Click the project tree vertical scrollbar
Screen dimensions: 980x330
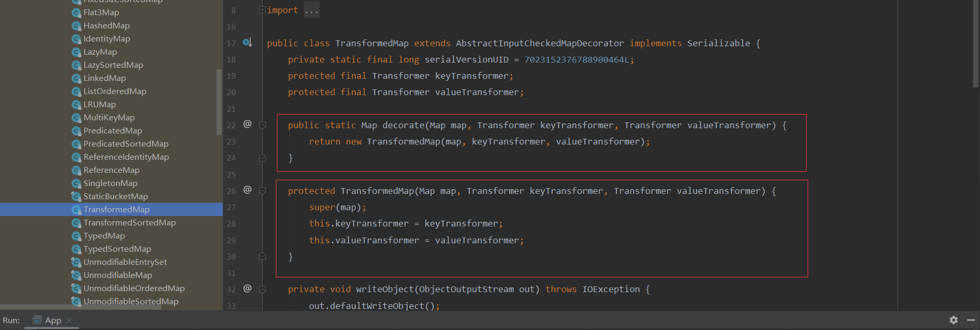tap(219, 102)
